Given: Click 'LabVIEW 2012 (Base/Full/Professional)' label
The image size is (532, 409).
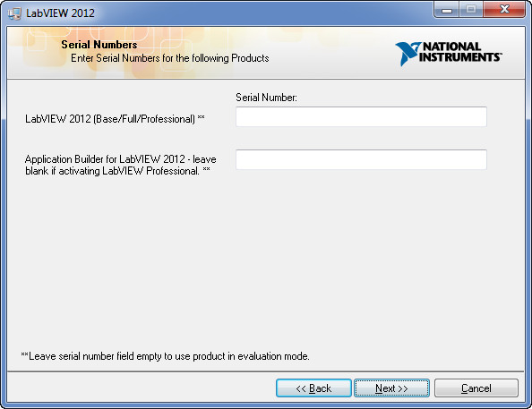Looking at the screenshot, I should pos(115,119).
